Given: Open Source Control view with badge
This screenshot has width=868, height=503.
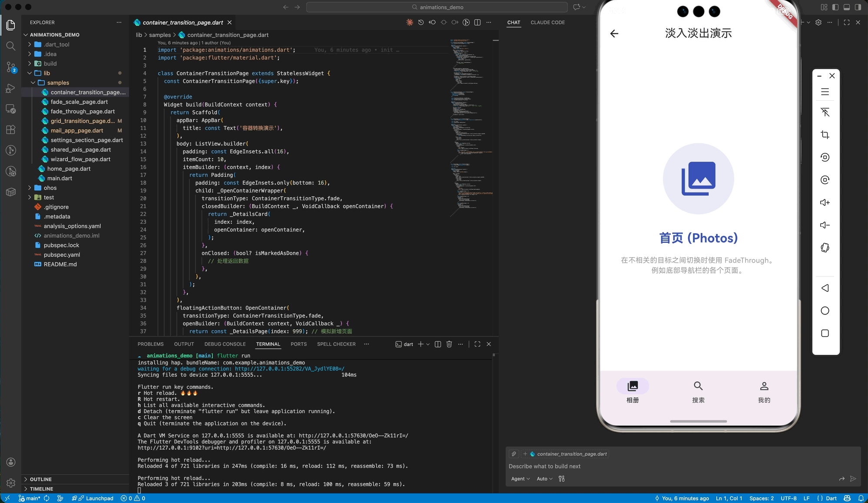Looking at the screenshot, I should [x=11, y=67].
